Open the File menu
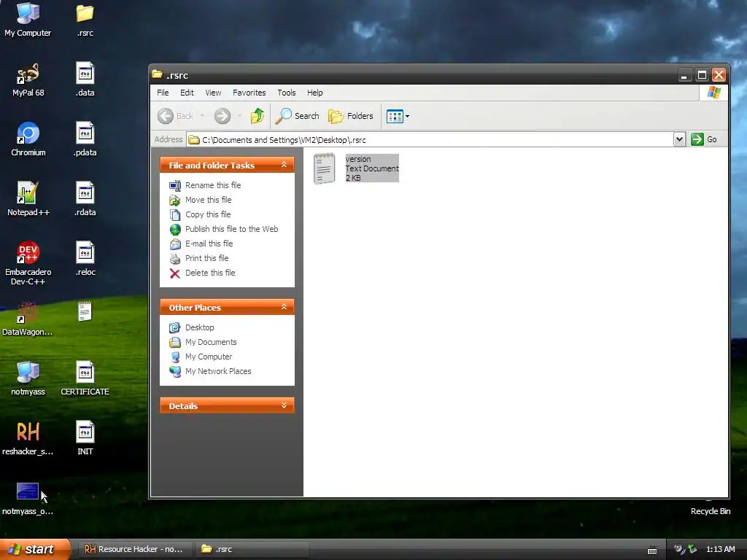The image size is (747, 560). point(163,93)
